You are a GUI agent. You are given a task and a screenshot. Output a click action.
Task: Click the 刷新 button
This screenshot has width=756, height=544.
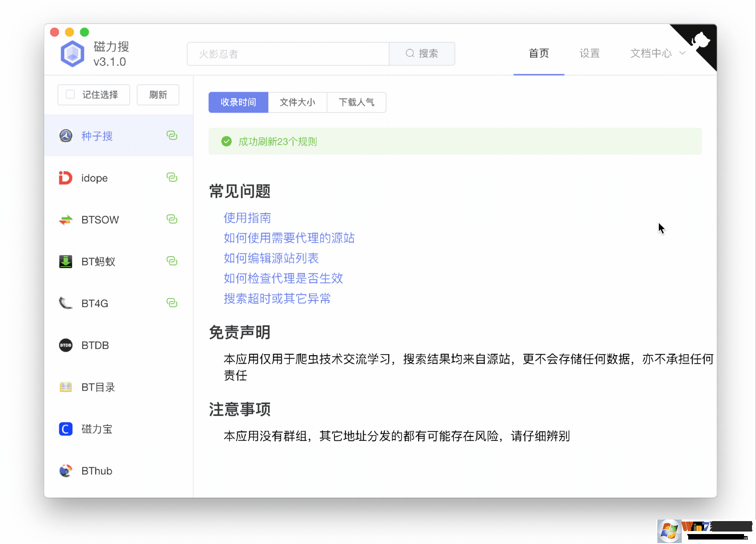point(157,94)
